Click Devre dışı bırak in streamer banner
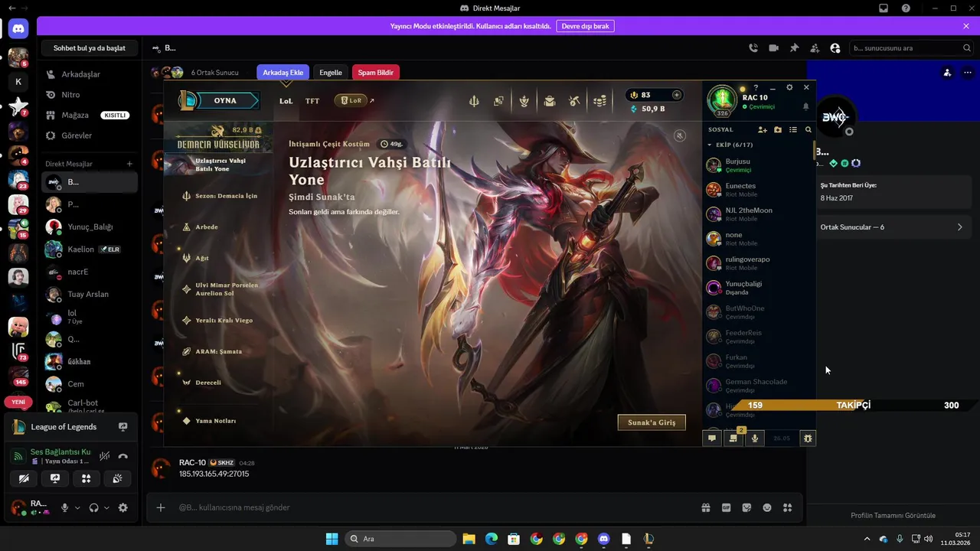This screenshot has width=980, height=551. 585,26
